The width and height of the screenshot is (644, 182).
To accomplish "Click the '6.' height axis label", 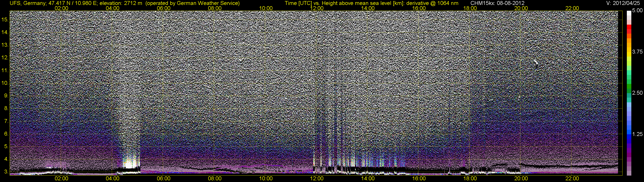I will point(6,134).
